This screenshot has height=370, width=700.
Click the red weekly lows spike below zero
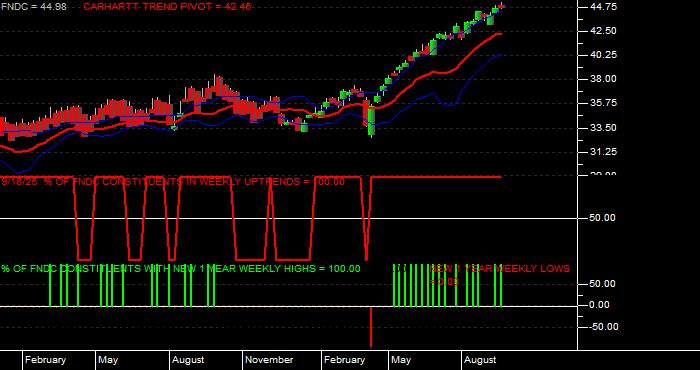click(371, 327)
